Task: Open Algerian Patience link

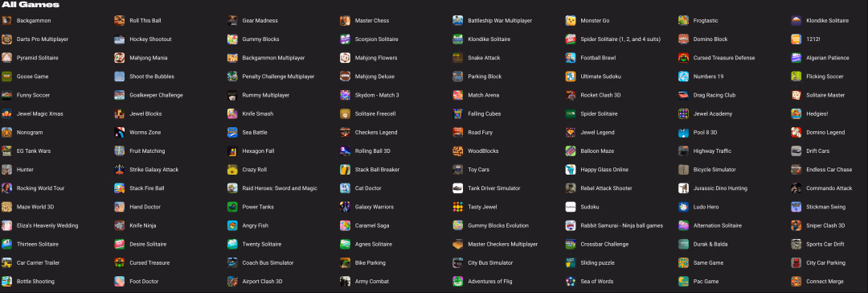Action: click(827, 58)
